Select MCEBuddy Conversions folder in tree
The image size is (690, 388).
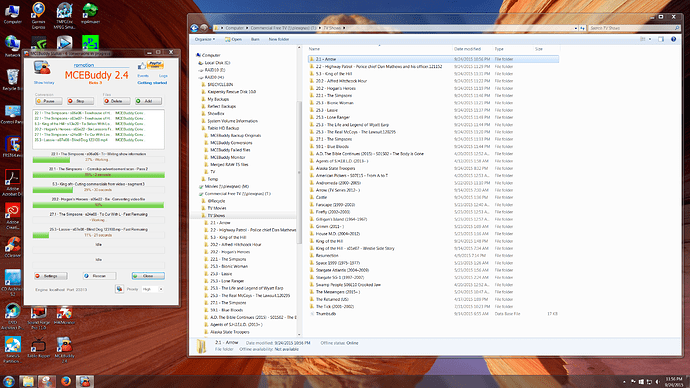pos(231,143)
